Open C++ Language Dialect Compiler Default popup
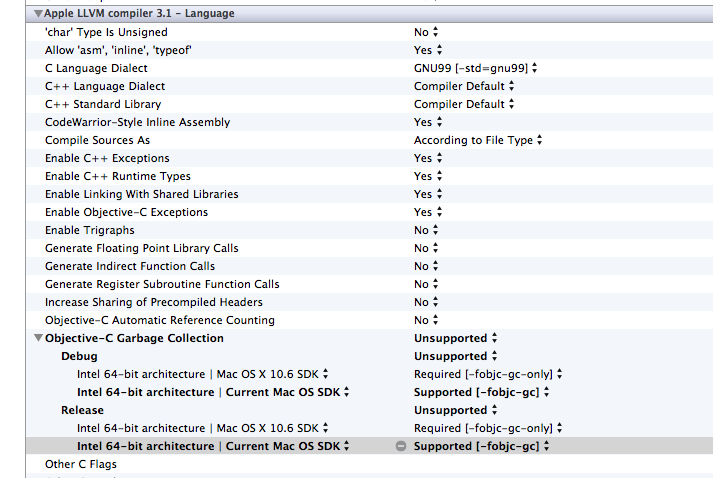Viewport: 713px width, 478px height. click(x=464, y=86)
